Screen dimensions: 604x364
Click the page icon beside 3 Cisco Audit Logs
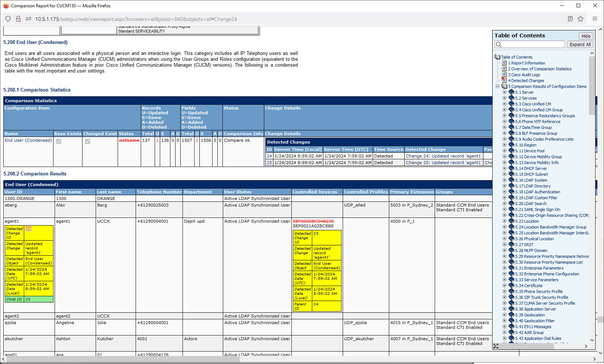point(504,75)
